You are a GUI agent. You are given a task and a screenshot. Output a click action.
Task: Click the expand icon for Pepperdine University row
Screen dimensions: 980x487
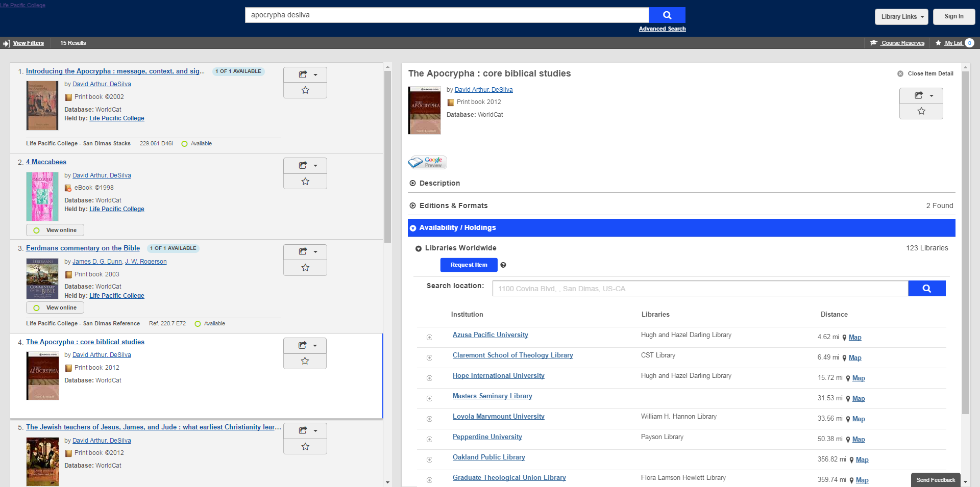pyautogui.click(x=429, y=440)
